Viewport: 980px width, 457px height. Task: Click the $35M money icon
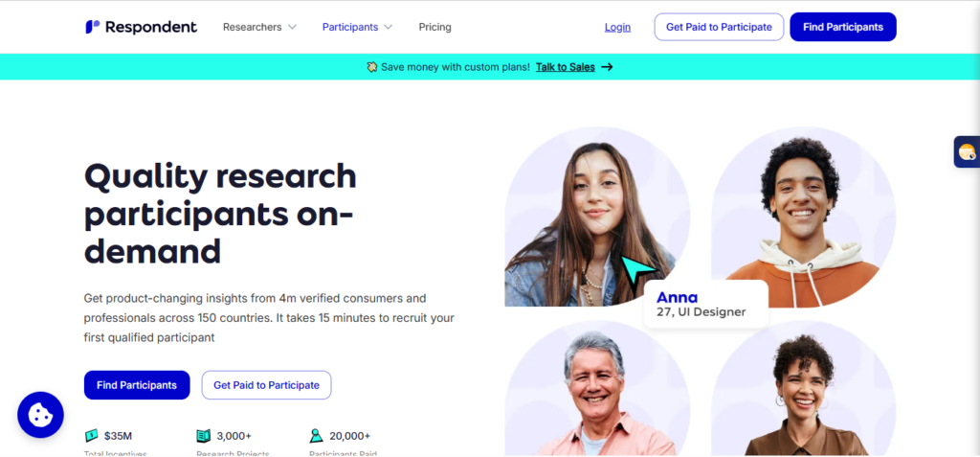(x=91, y=436)
